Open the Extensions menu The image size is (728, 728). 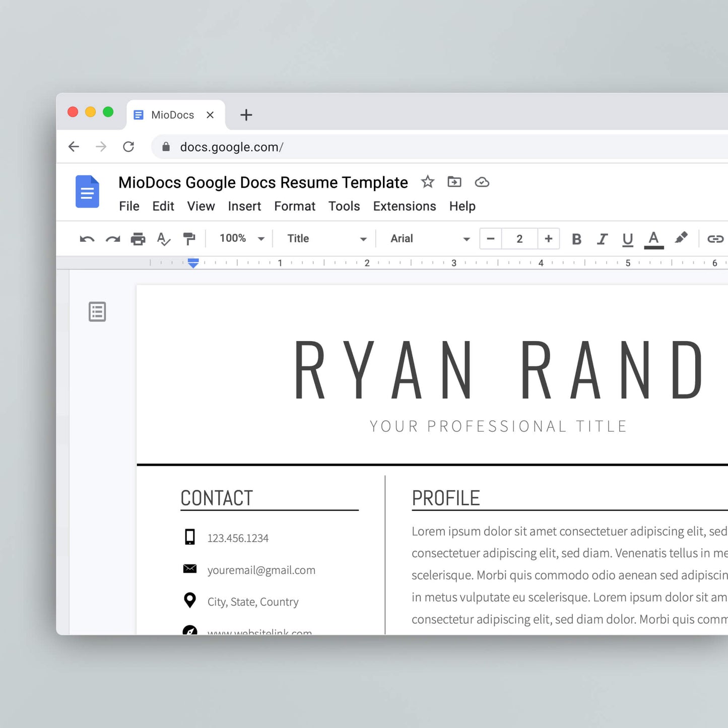[404, 206]
